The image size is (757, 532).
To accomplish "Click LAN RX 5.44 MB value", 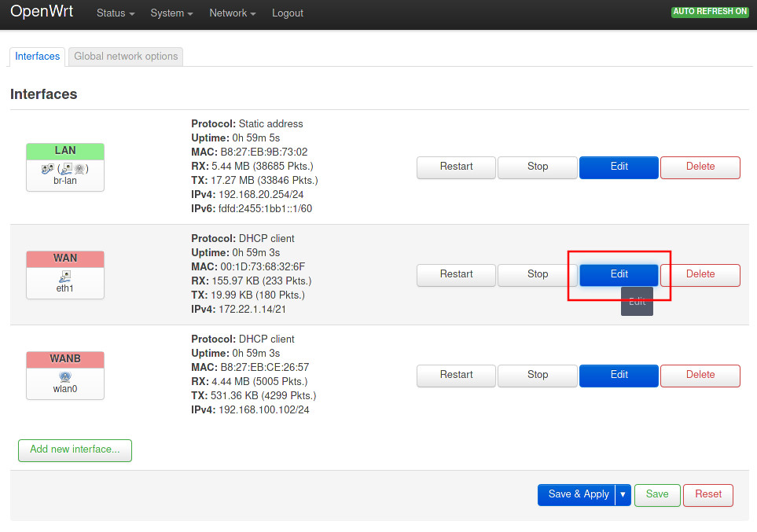I will 263,167.
